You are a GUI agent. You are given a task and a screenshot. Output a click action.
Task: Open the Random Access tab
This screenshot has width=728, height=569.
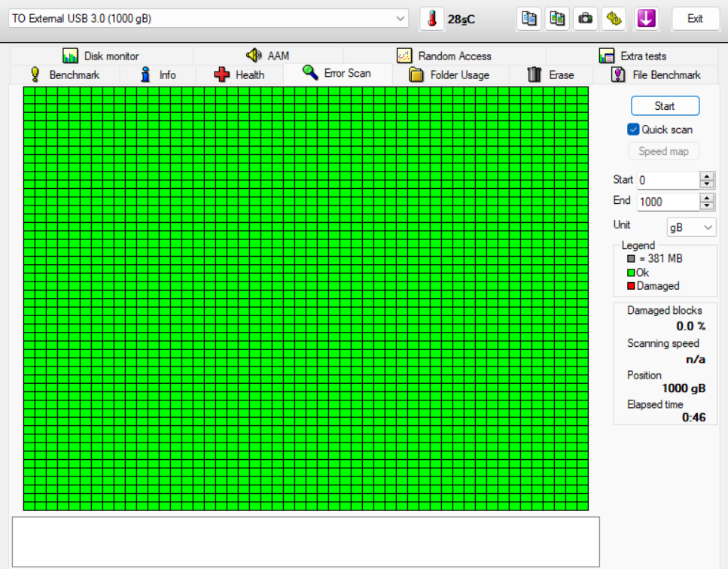444,56
